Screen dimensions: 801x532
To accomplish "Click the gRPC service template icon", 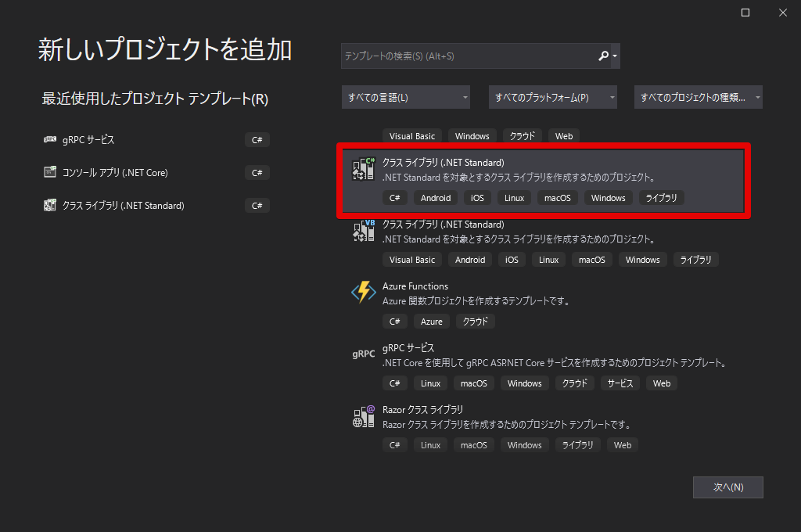I will 364,354.
